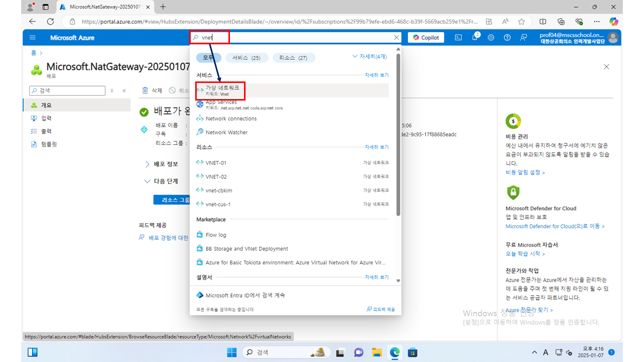This screenshot has height=362, width=644.
Task: Select the 모두 filter pill
Action: coord(208,58)
